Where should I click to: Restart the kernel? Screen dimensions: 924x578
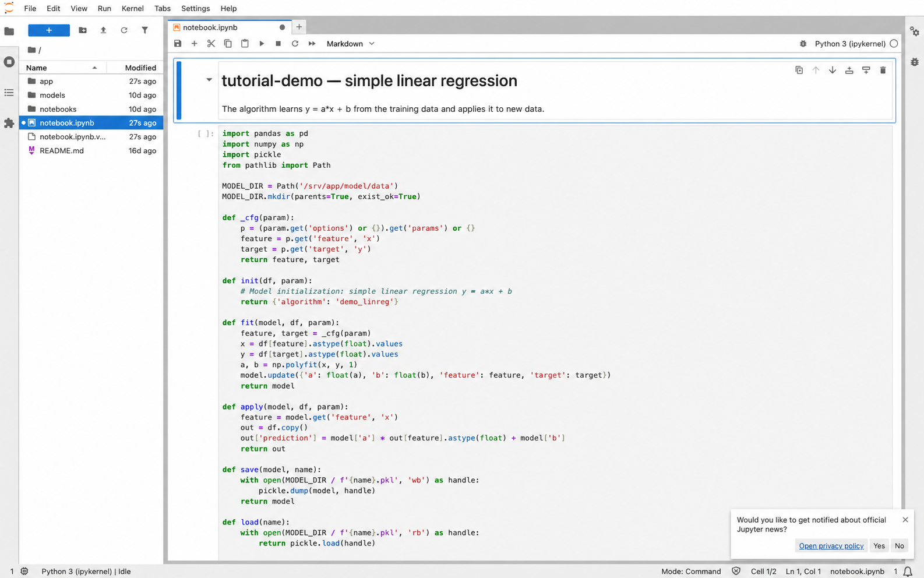point(295,44)
